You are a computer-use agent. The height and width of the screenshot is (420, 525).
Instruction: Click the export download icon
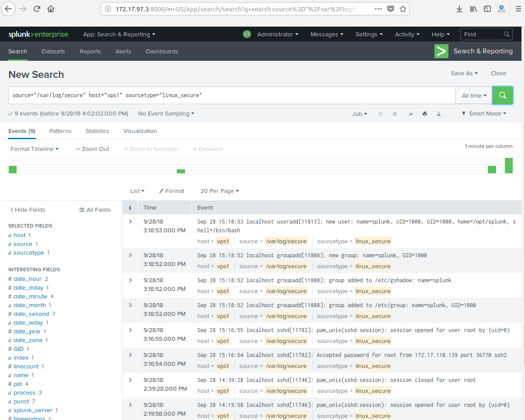click(439, 114)
